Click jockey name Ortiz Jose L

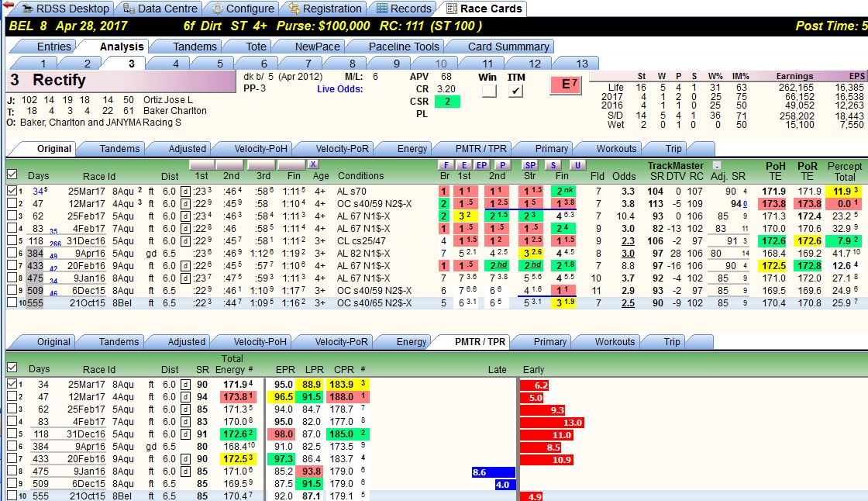coord(167,100)
